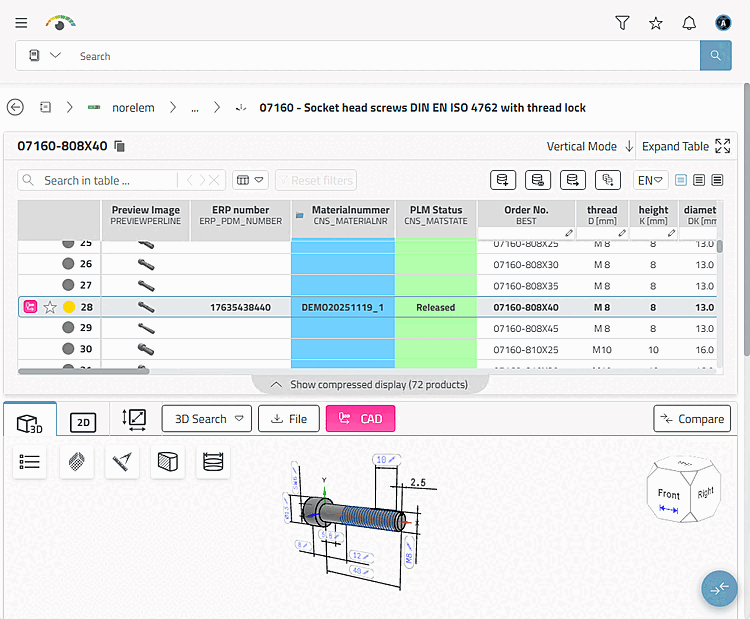Open the dimensions view tab
The image size is (750, 619).
coord(134,420)
